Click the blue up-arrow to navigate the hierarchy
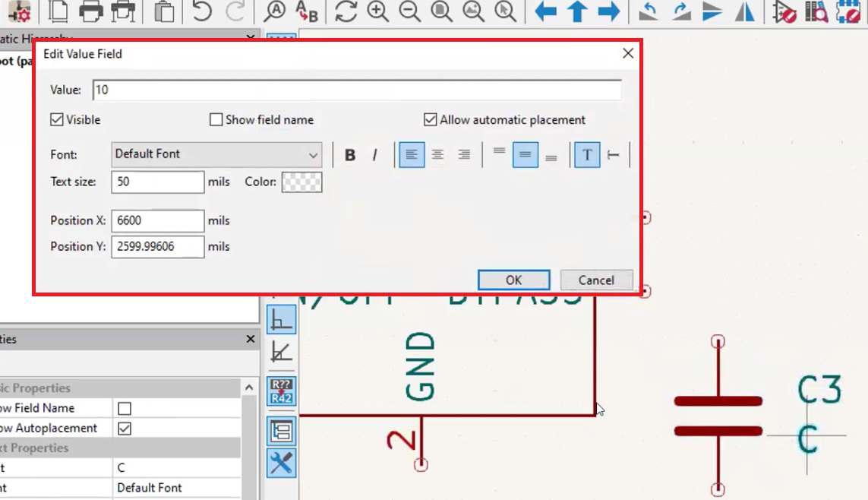The height and width of the screenshot is (500, 868). [x=576, y=11]
